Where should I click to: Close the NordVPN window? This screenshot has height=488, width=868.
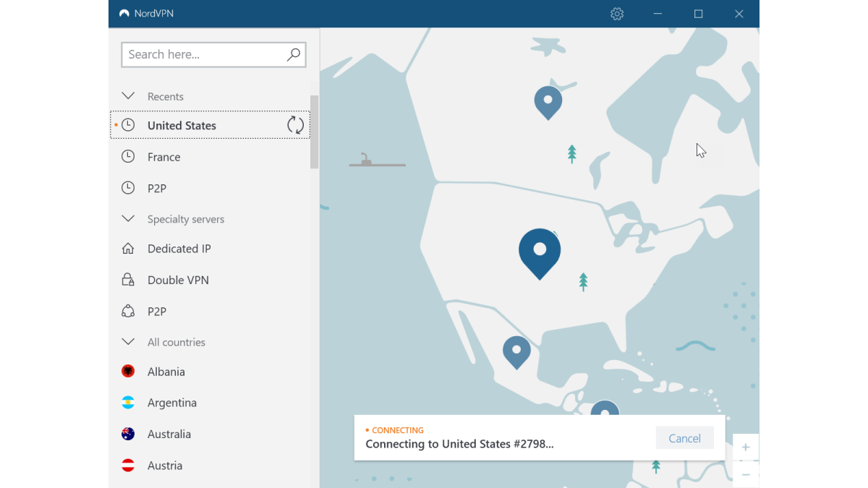[739, 14]
